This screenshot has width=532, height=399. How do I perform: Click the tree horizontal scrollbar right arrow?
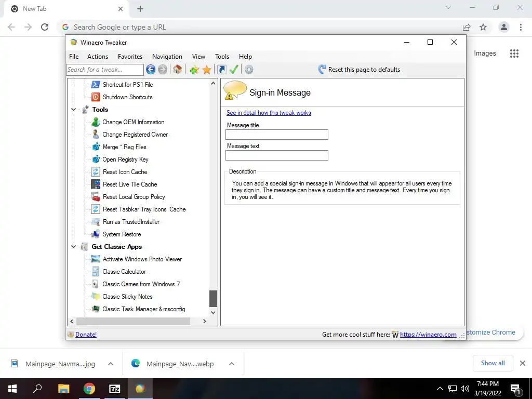coord(205,321)
